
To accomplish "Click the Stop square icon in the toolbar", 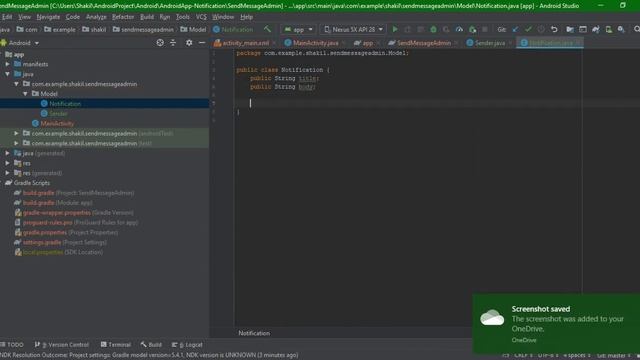I will 484,29.
